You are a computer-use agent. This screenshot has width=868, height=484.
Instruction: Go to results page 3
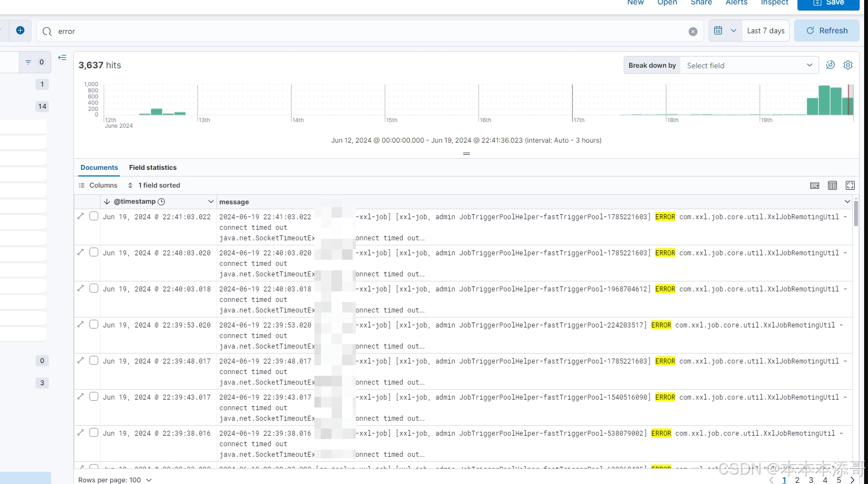[x=811, y=480]
